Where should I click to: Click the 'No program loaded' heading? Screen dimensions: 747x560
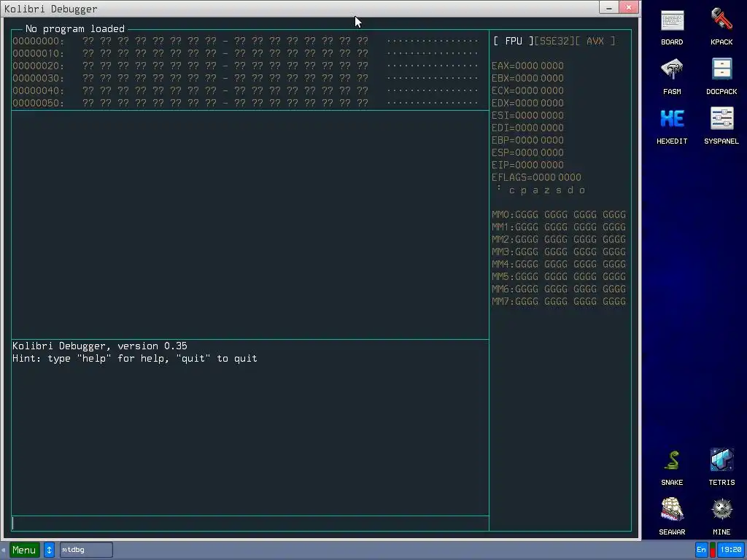point(75,29)
